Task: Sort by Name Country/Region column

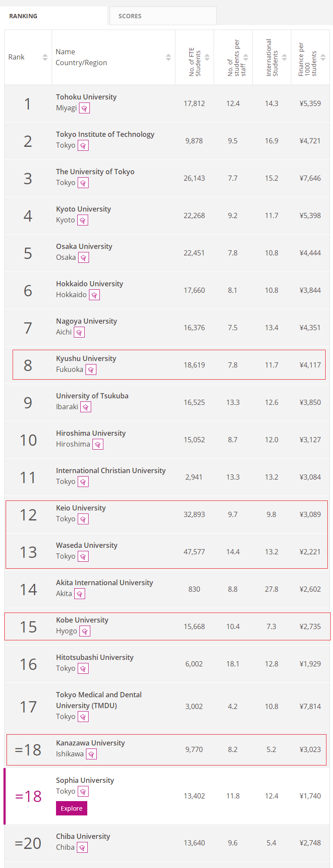Action: (168, 57)
